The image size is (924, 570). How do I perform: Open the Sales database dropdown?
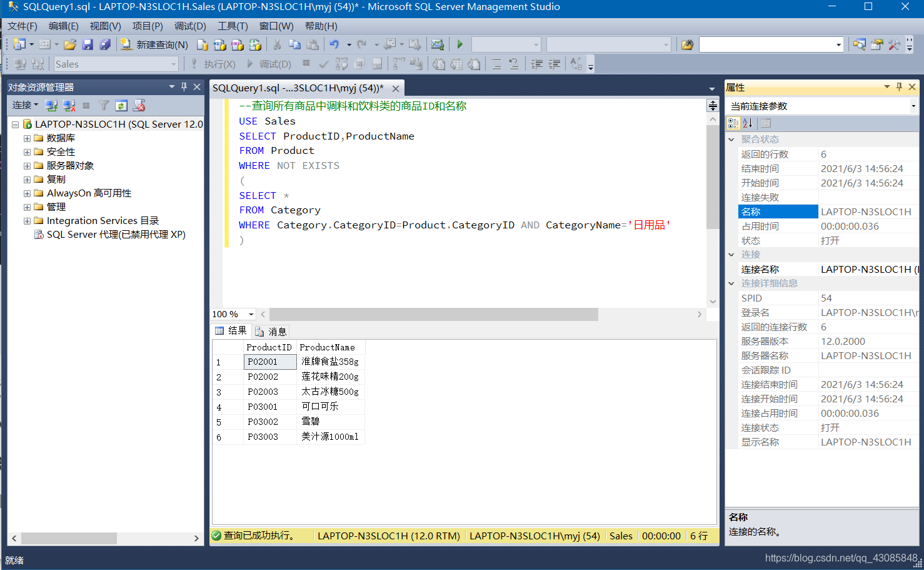coord(173,64)
